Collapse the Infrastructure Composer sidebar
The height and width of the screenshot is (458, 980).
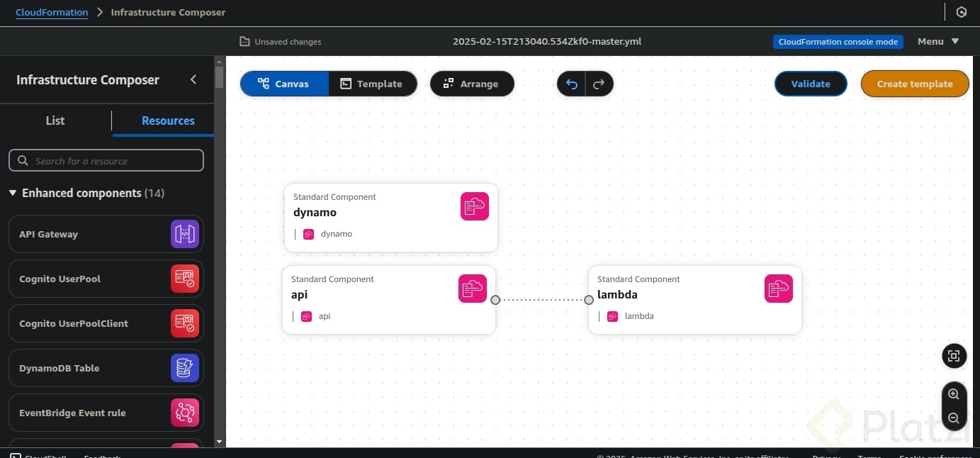point(193,79)
